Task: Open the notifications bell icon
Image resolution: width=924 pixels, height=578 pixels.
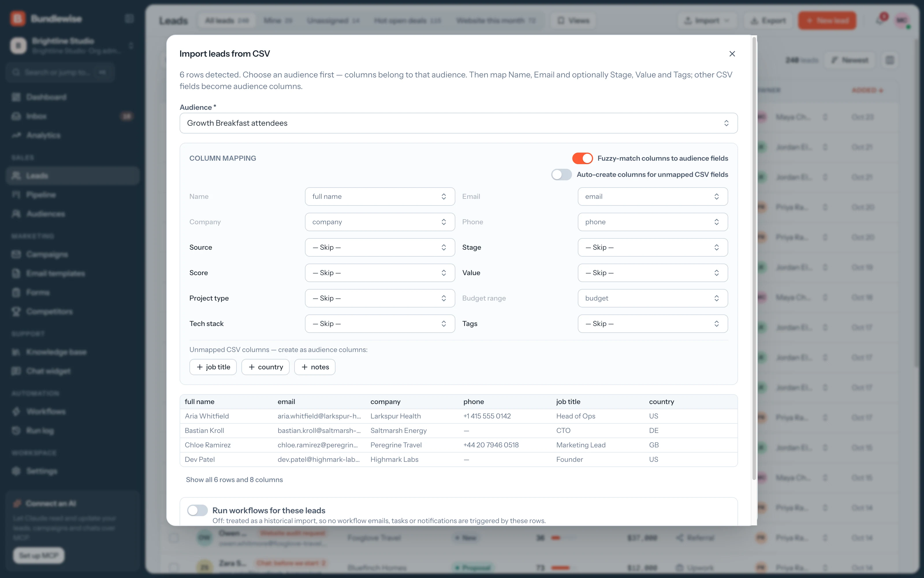Action: pos(880,21)
